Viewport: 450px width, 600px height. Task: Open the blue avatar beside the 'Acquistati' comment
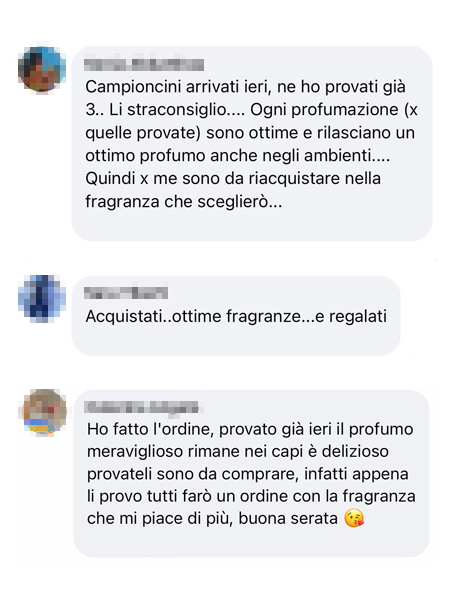42,297
